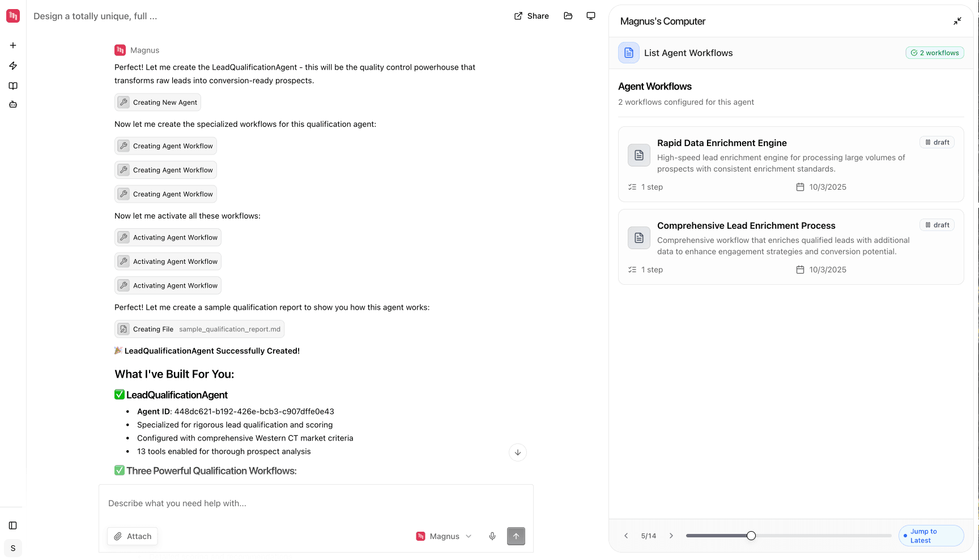Screen dimensions: 979x560
Task: Open the Comprehensive Lead Enrichment Process workflow
Action: point(746,226)
